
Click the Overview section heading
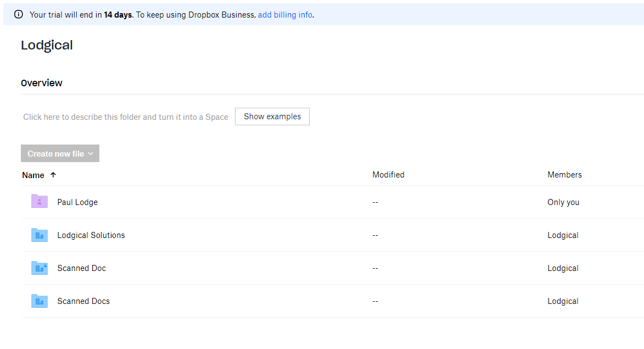42,83
